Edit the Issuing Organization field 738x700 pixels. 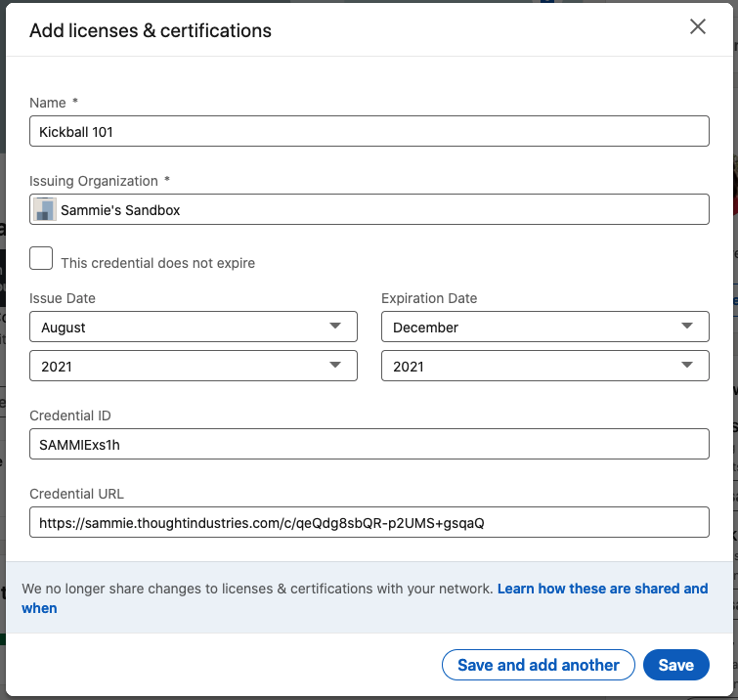369,209
